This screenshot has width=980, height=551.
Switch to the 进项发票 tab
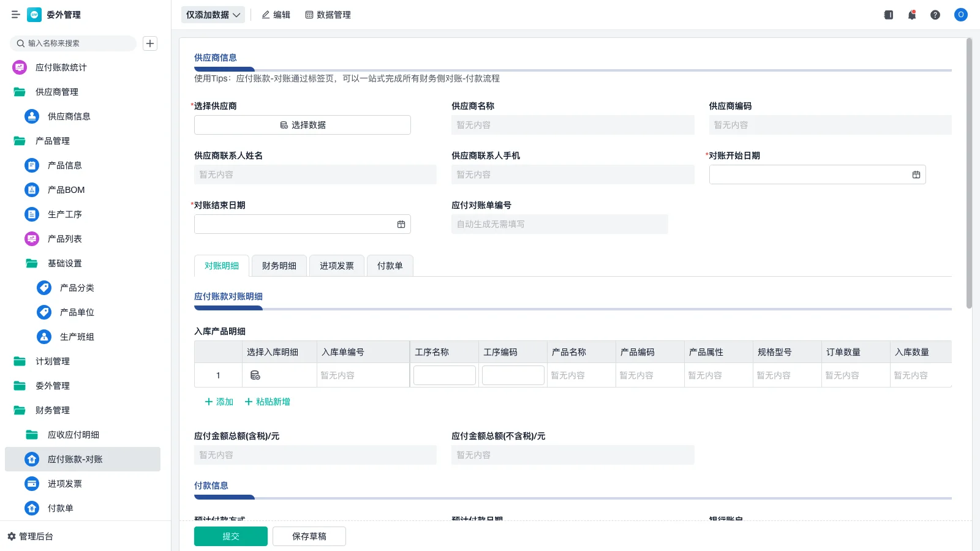click(336, 265)
